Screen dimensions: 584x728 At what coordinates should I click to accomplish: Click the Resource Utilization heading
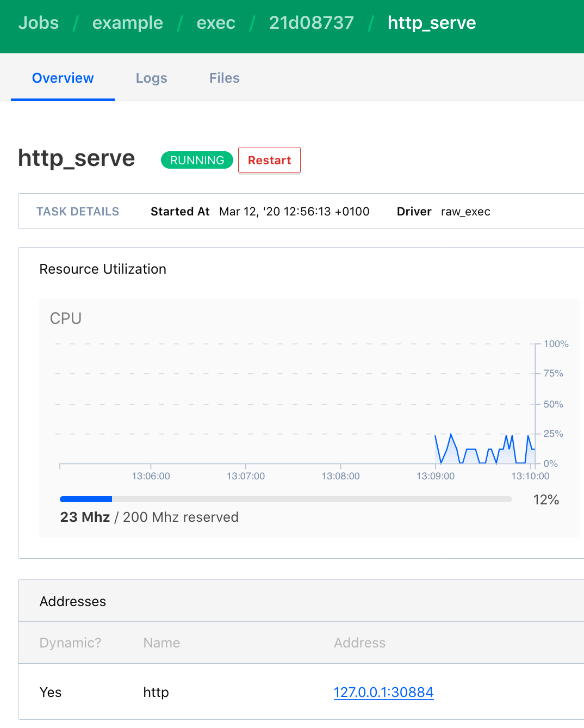point(103,269)
